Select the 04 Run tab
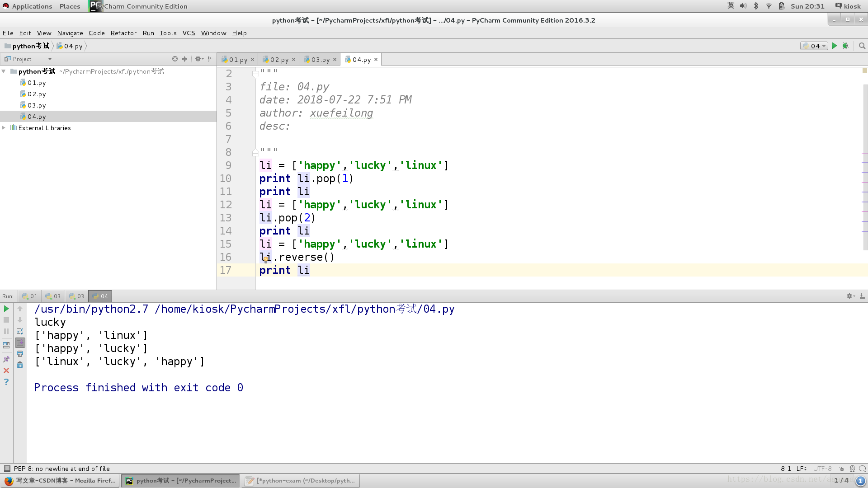The width and height of the screenshot is (868, 488). [x=100, y=296]
